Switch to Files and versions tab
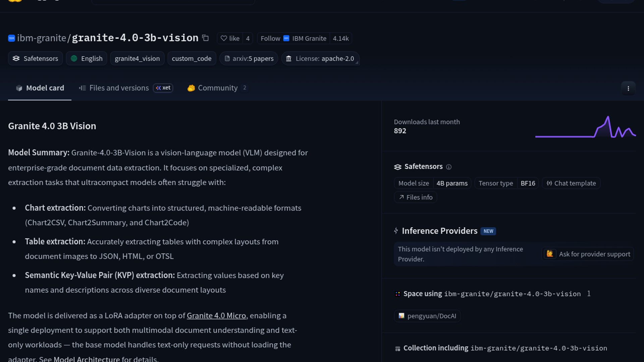This screenshot has height=362, width=644. 119,88
